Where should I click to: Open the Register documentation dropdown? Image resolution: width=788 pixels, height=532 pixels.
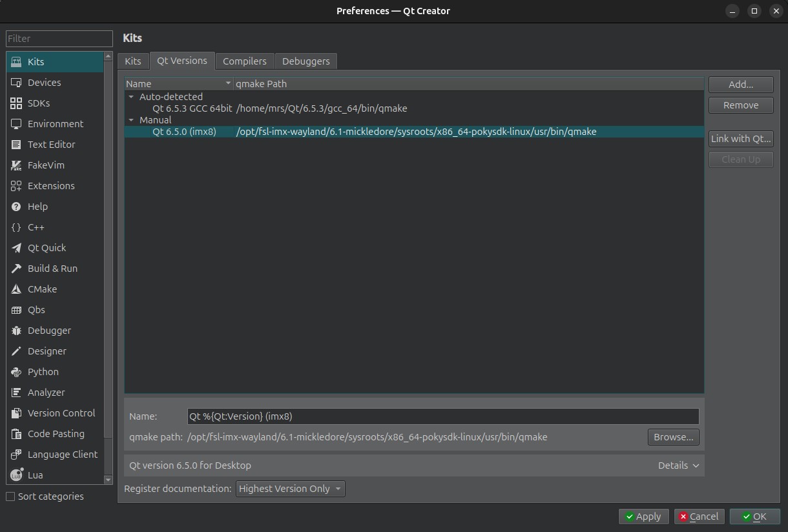[290, 489]
